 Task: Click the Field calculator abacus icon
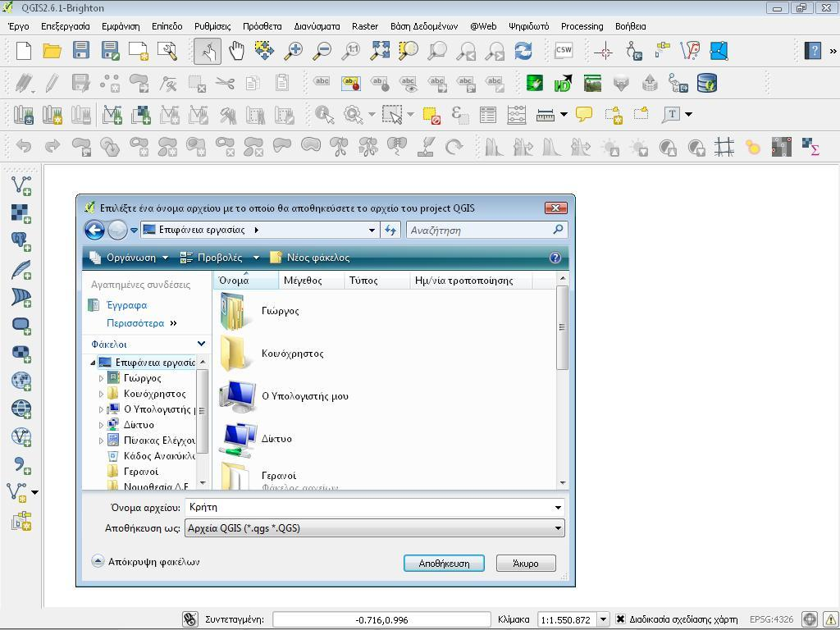[x=517, y=114]
